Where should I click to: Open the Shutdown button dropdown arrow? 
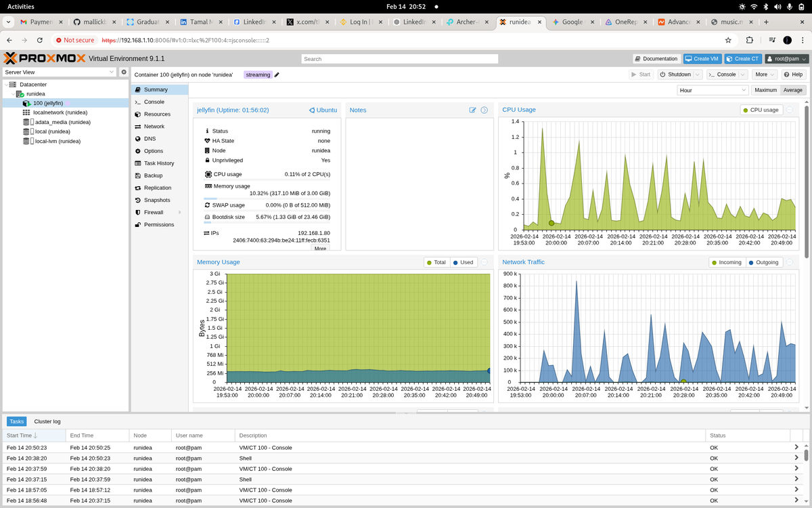pyautogui.click(x=698, y=75)
